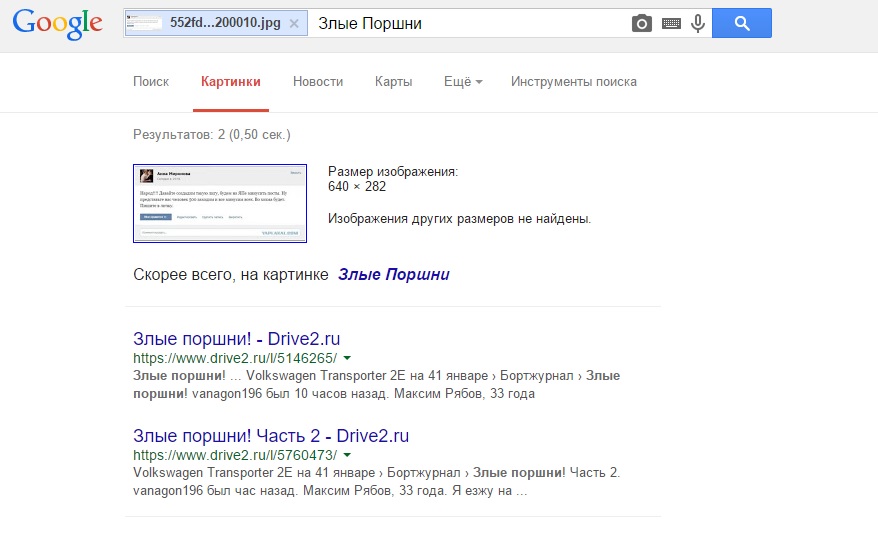
Task: Click snippet vanagon196 был час назад
Action: tap(215, 491)
